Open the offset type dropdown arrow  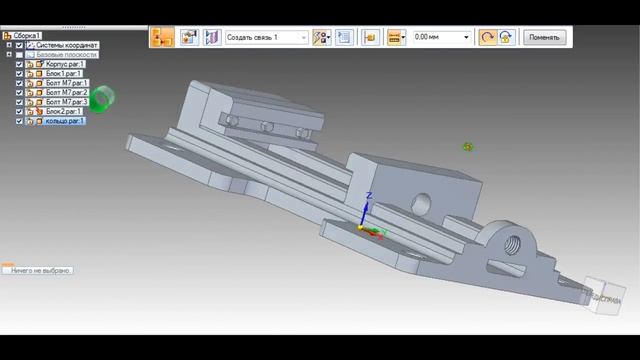tap(403, 37)
